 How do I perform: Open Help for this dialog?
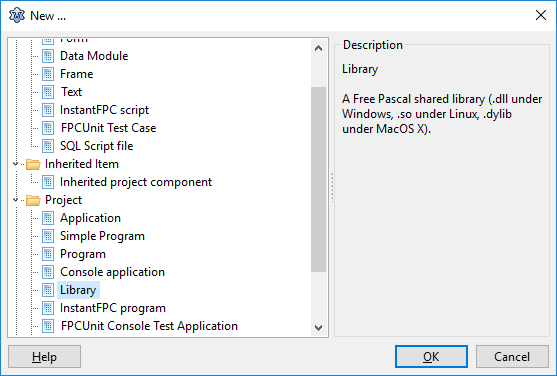[x=44, y=356]
